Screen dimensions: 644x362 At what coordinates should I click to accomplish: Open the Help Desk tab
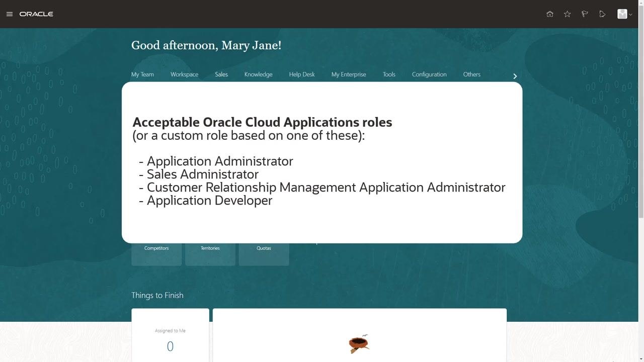tap(302, 74)
